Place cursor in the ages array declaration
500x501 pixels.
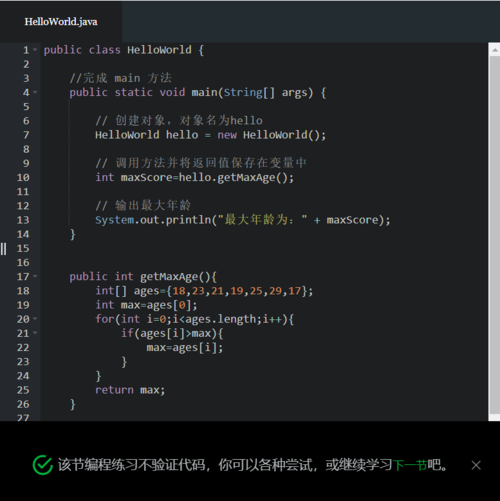point(204,291)
